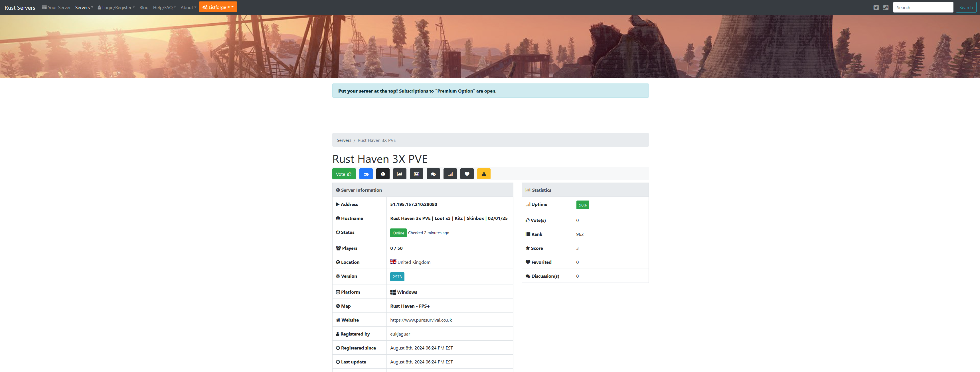Expand the Help/FAQ dropdown
This screenshot has width=980, height=372.
(164, 8)
